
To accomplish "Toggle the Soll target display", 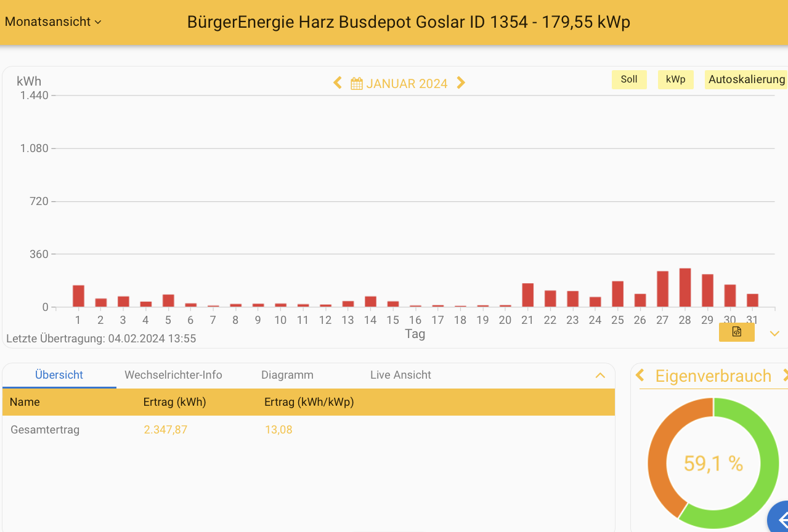I will click(628, 79).
